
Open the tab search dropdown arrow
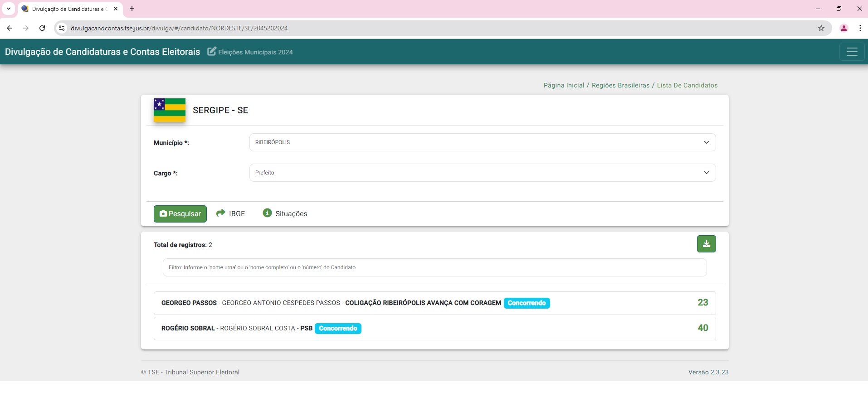(9, 9)
